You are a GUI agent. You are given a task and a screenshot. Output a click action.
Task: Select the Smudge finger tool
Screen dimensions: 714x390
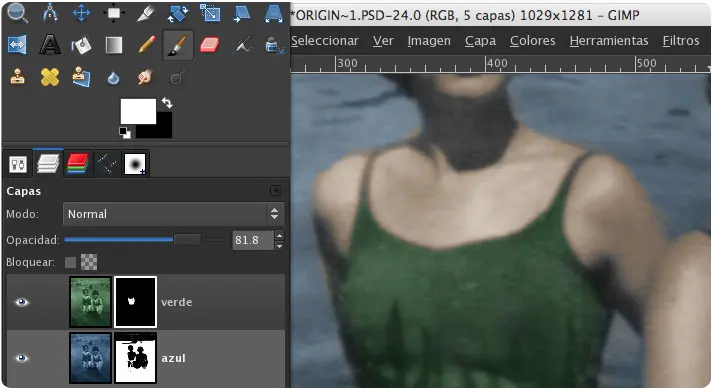coord(146,77)
